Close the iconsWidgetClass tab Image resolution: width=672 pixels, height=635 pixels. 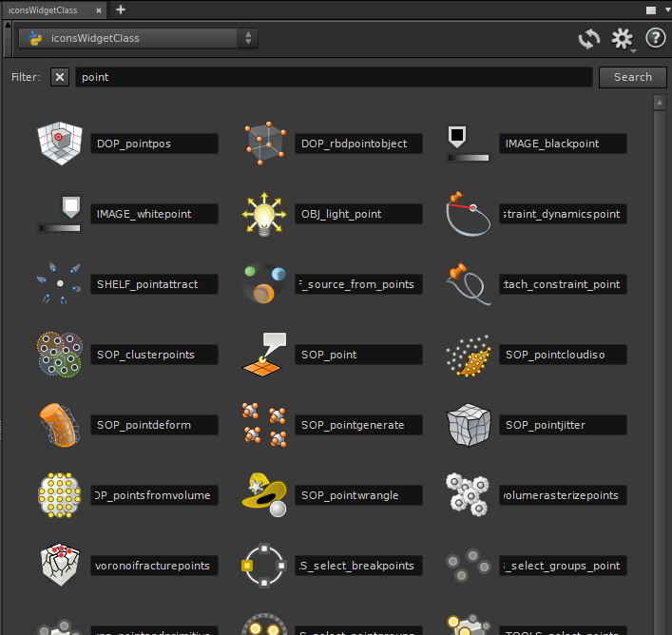pos(99,10)
